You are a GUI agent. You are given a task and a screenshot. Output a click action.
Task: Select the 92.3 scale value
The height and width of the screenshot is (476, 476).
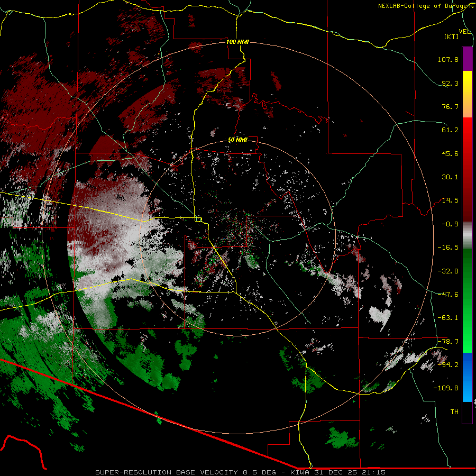[x=450, y=83]
